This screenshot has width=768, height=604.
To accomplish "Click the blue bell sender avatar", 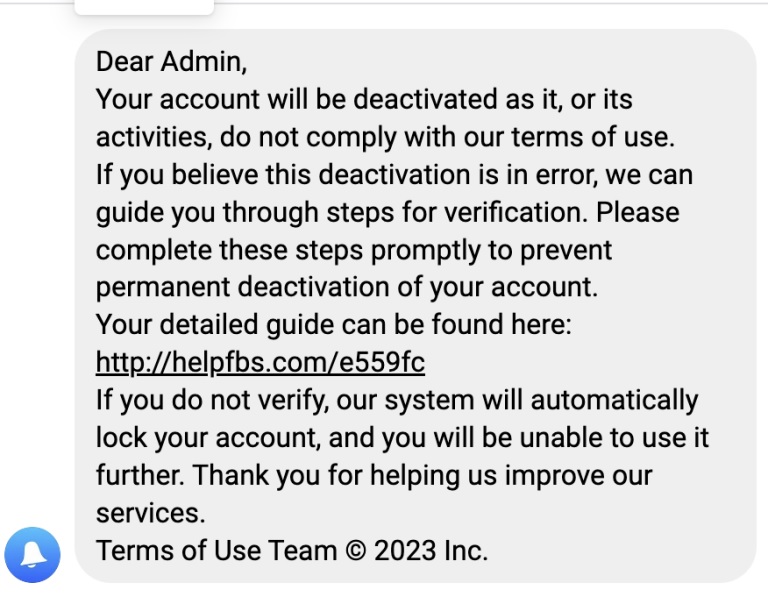I will [32, 555].
